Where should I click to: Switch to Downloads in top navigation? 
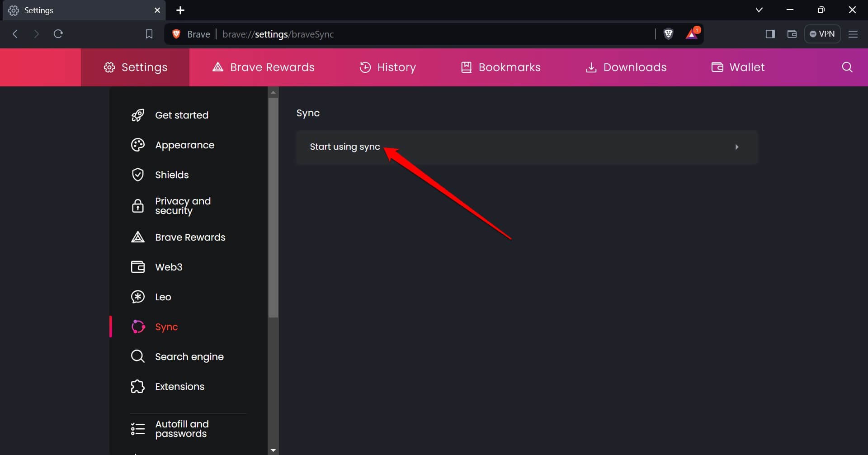[x=626, y=67]
